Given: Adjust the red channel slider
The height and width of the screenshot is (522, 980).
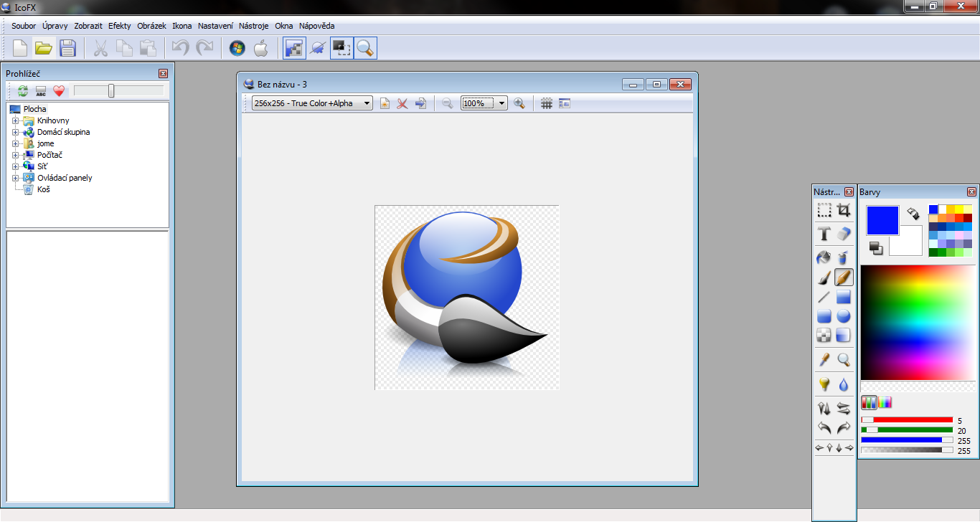Looking at the screenshot, I should pos(907,420).
